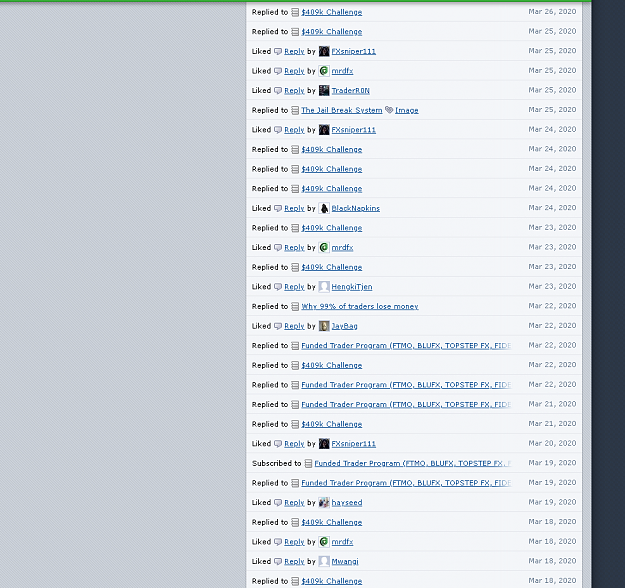
Task: Click the thread icon in the Subscribed to row
Action: (x=308, y=463)
